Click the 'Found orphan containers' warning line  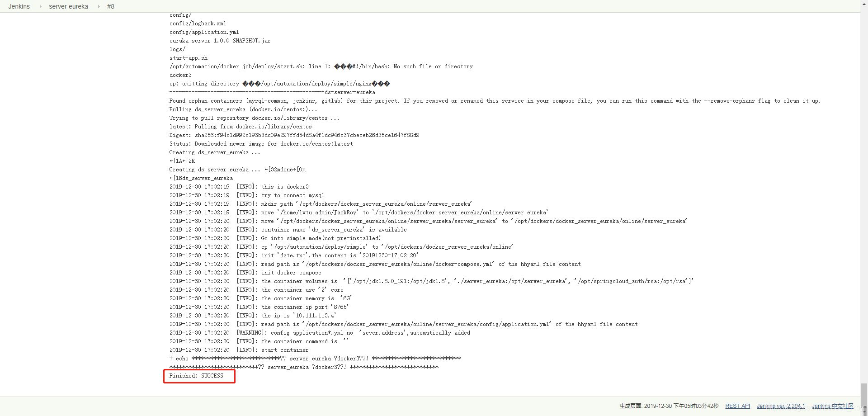coord(495,101)
